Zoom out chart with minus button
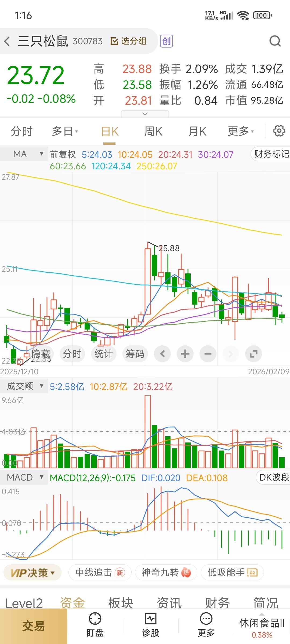290x644 pixels. [208, 354]
